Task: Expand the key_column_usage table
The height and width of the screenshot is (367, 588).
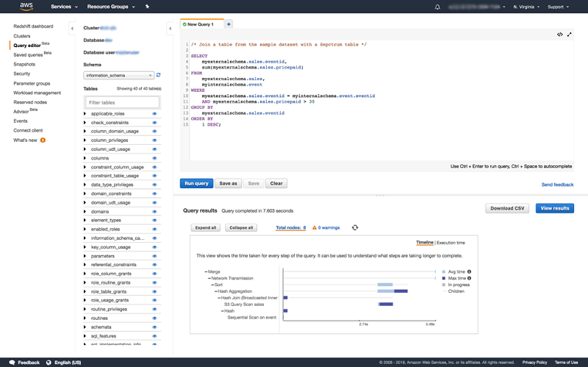Action: click(x=85, y=247)
